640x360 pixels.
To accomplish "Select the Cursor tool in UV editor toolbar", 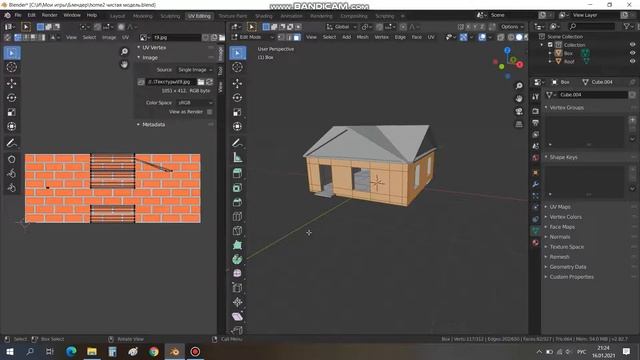I will (11, 67).
